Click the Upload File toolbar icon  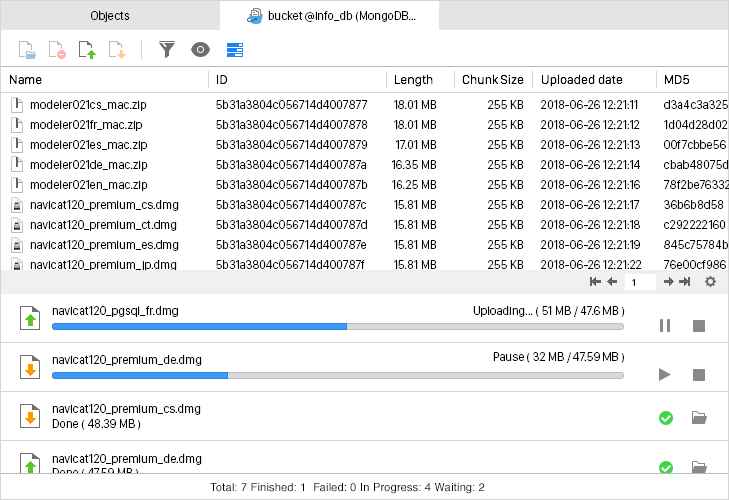pyautogui.click(x=87, y=50)
